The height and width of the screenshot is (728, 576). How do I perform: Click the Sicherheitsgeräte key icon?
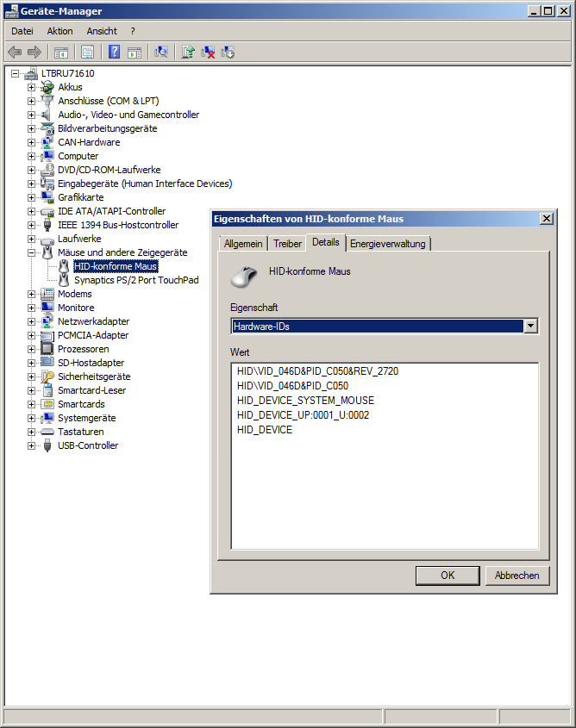[47, 376]
